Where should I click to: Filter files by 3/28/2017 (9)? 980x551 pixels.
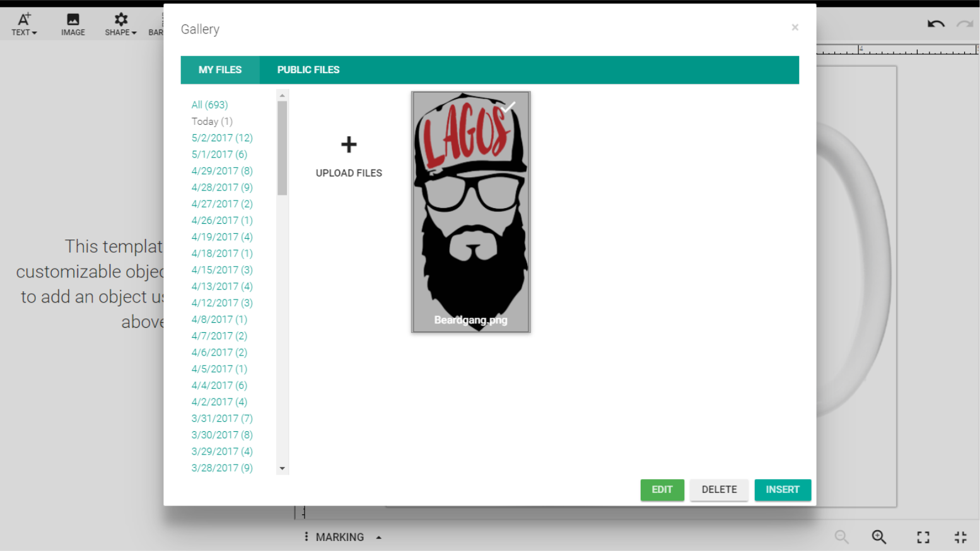[x=222, y=468]
